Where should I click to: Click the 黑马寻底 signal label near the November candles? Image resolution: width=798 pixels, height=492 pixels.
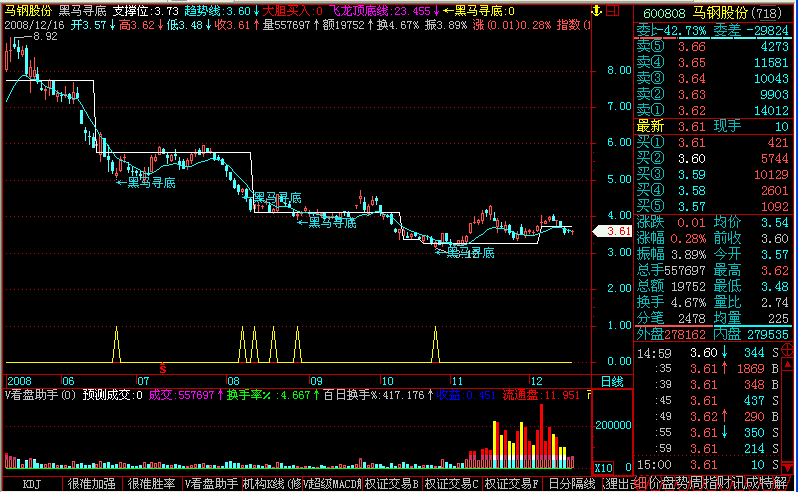[470, 253]
